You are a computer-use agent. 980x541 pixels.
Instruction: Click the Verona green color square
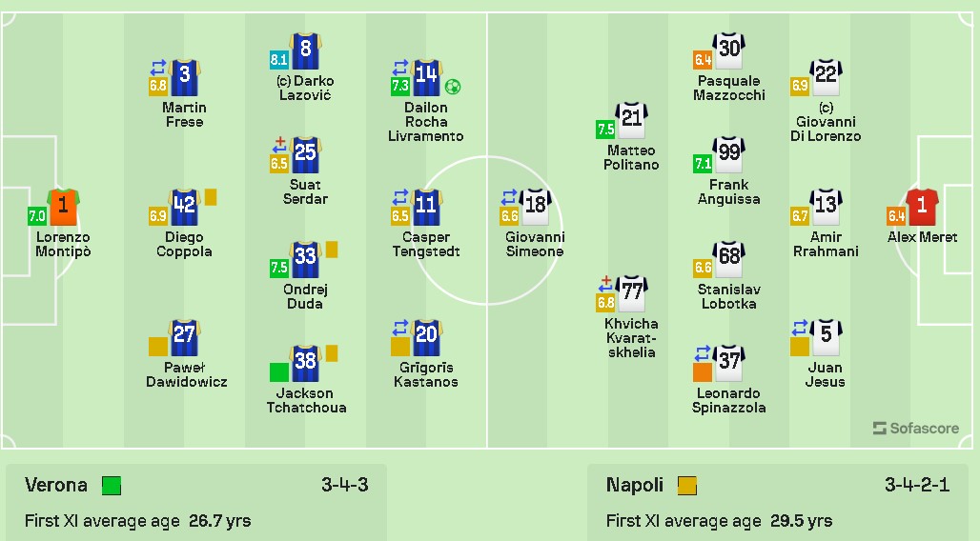click(x=112, y=486)
